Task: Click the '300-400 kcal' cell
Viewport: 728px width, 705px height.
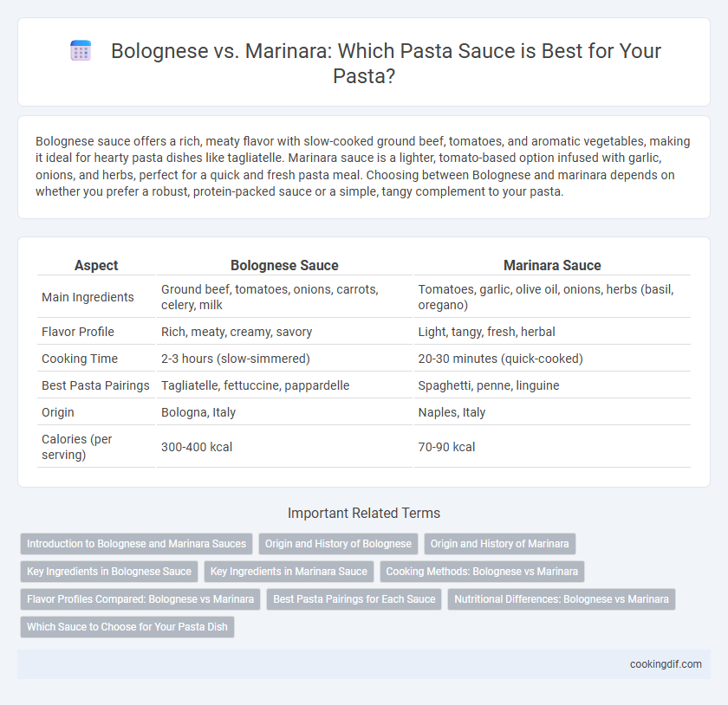Action: tap(284, 447)
